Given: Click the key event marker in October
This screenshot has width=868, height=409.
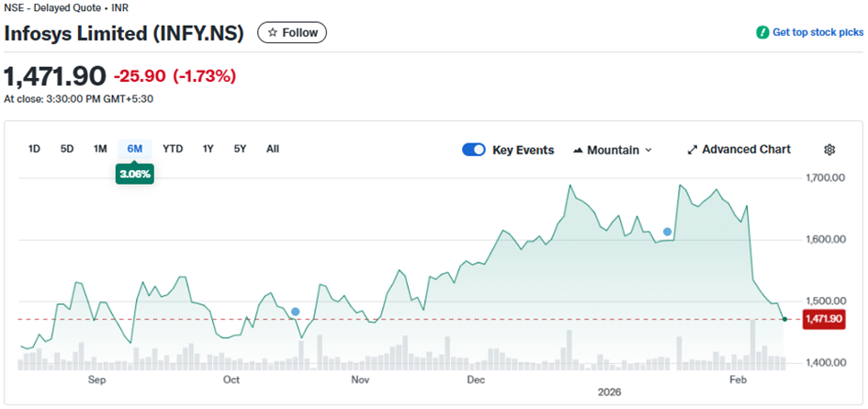Looking at the screenshot, I should click(x=295, y=312).
